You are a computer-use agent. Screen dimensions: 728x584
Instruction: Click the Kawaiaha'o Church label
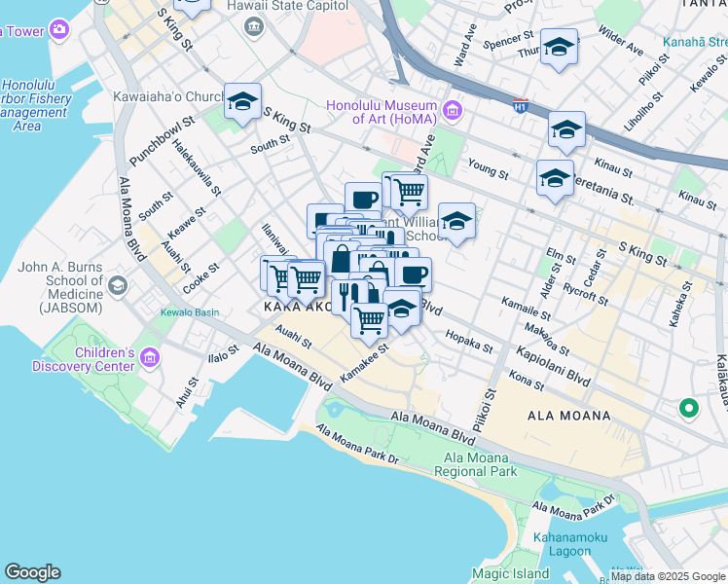pos(169,96)
